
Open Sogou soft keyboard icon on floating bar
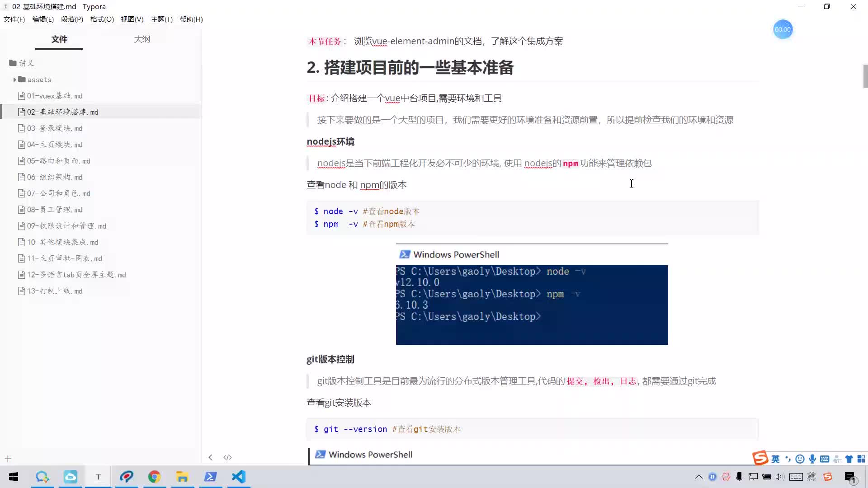tap(825, 459)
